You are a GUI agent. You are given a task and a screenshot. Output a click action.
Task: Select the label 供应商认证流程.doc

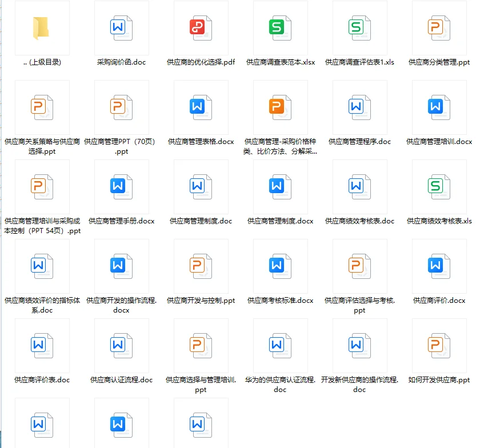121,380
